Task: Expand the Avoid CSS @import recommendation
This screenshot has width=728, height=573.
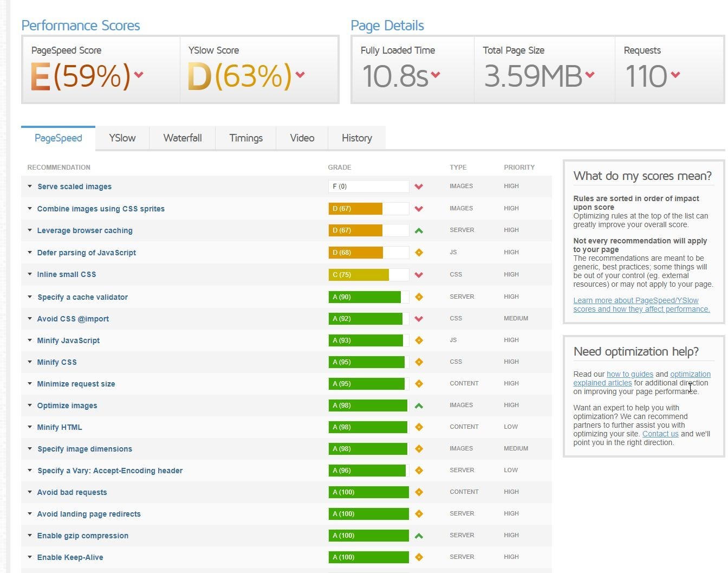Action: 73,319
